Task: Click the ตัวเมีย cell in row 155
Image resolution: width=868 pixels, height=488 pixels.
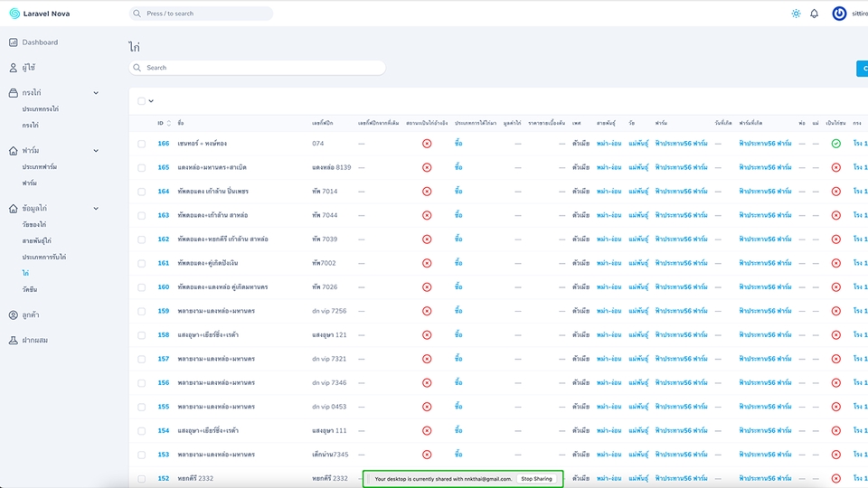Action: click(580, 407)
